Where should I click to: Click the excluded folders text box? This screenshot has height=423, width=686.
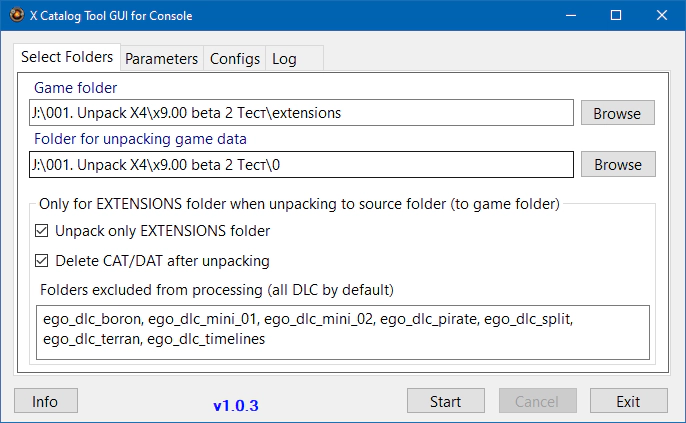coord(342,331)
